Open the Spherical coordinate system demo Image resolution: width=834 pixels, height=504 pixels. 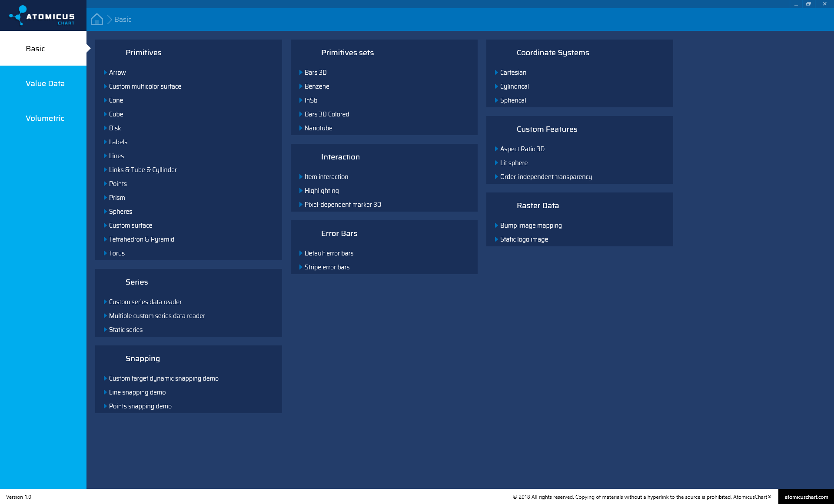(x=513, y=100)
